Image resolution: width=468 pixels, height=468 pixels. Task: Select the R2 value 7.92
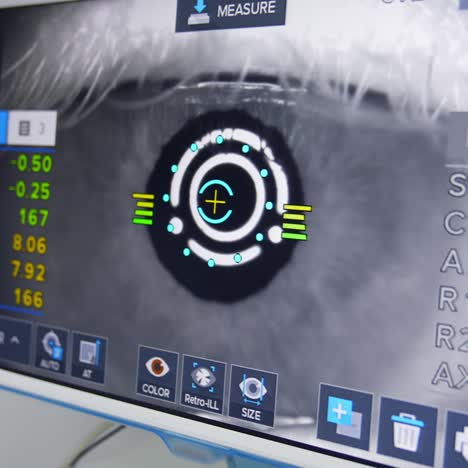[x=28, y=271]
